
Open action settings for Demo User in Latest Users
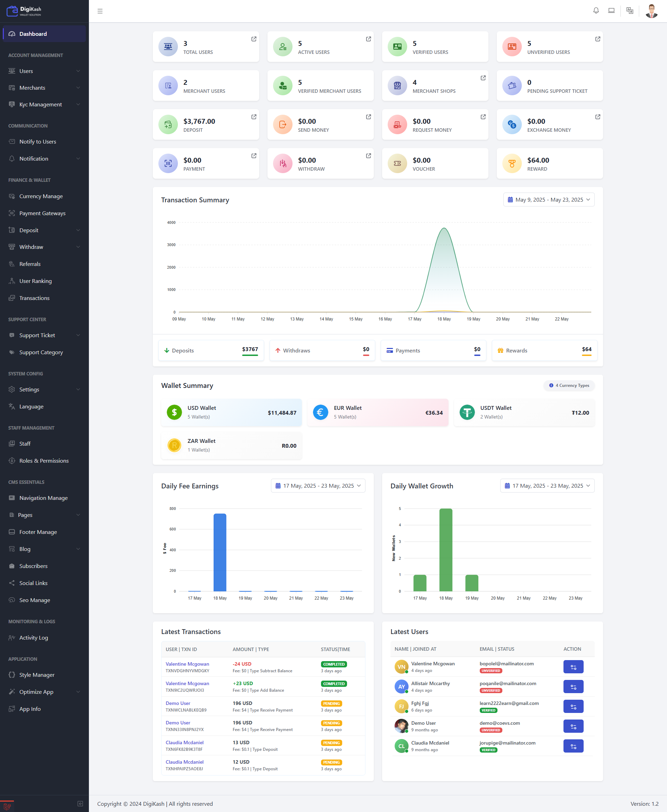point(573,726)
